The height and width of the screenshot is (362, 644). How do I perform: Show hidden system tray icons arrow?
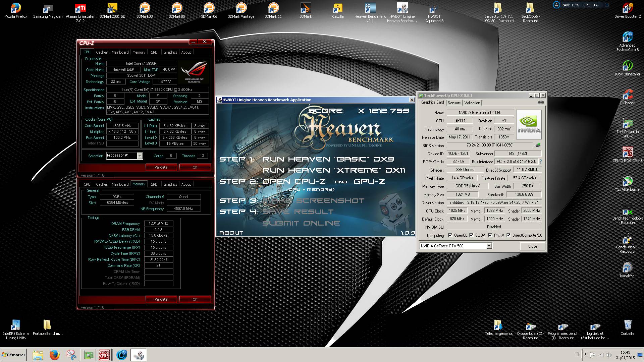(x=585, y=355)
